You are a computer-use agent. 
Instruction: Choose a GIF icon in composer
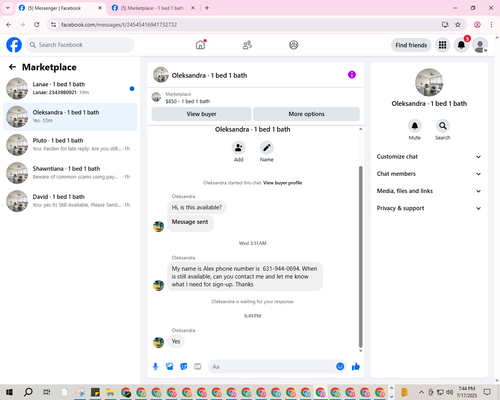click(198, 367)
